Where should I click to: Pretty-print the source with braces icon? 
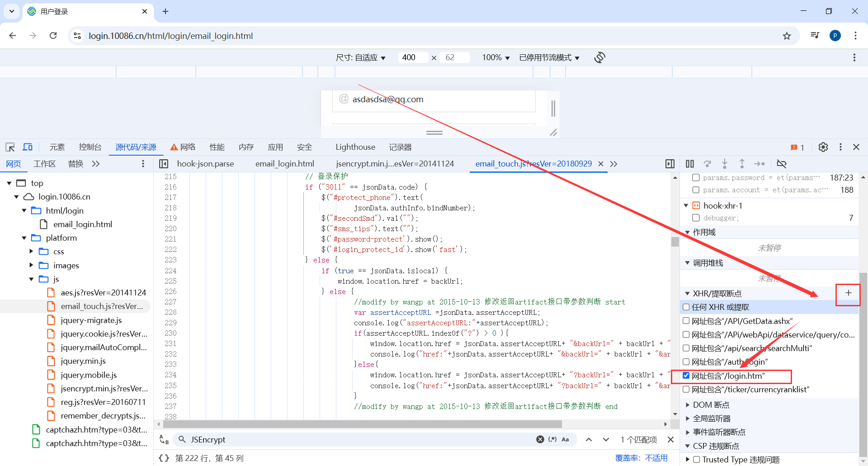(x=164, y=458)
